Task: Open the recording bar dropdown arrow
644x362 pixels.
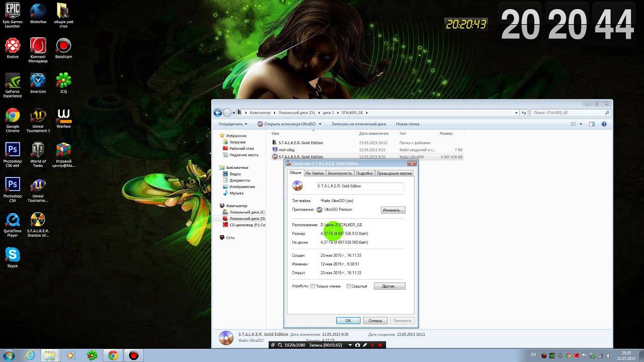Action: (351, 345)
